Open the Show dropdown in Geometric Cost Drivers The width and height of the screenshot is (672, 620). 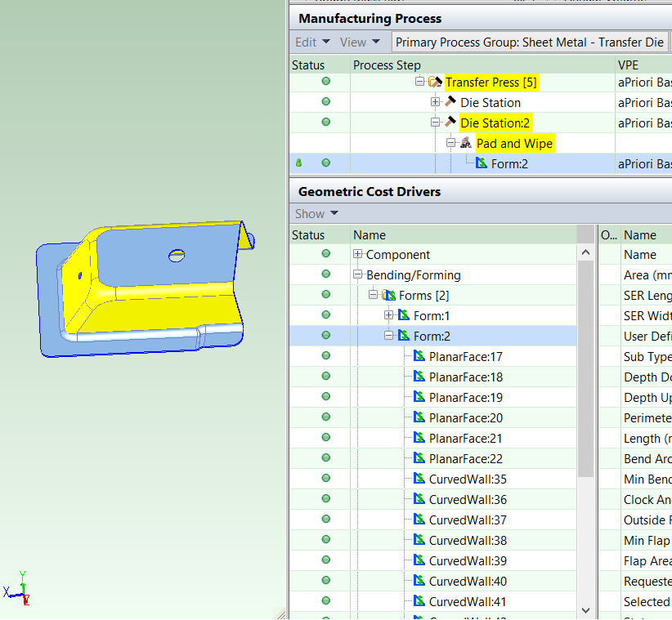click(x=316, y=213)
